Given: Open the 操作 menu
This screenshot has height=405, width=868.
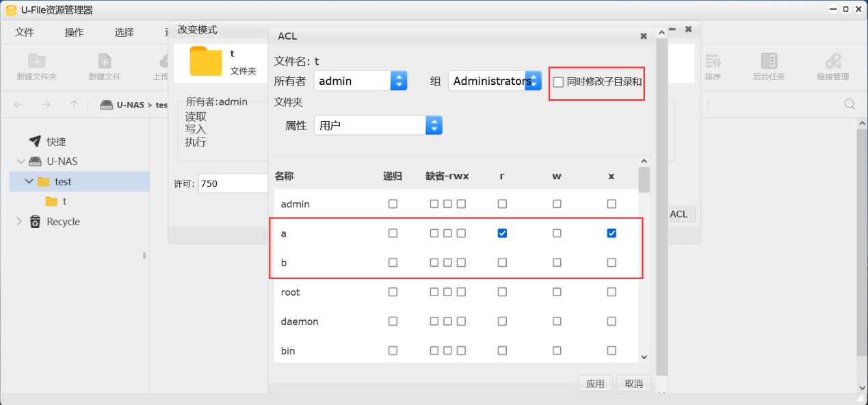Looking at the screenshot, I should pos(74,32).
